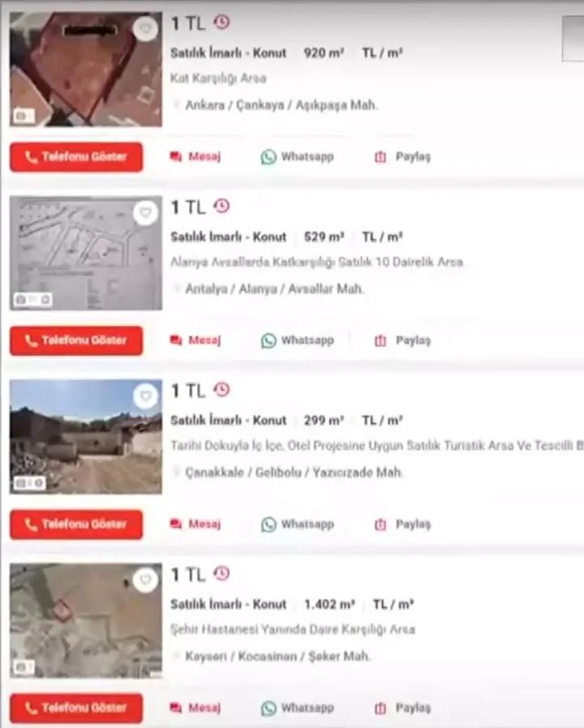Open price history clock on Alanya listing

click(221, 206)
